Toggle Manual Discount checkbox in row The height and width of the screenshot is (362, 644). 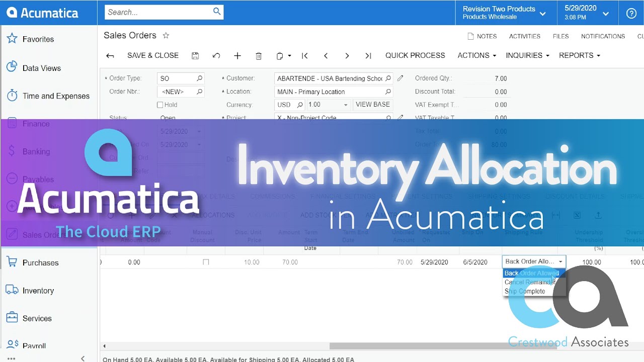point(206,262)
